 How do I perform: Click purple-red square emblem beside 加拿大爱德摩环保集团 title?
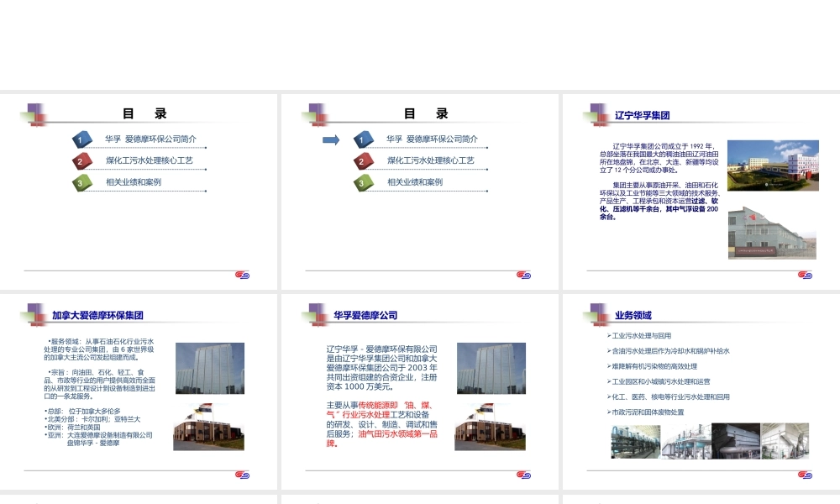34,315
